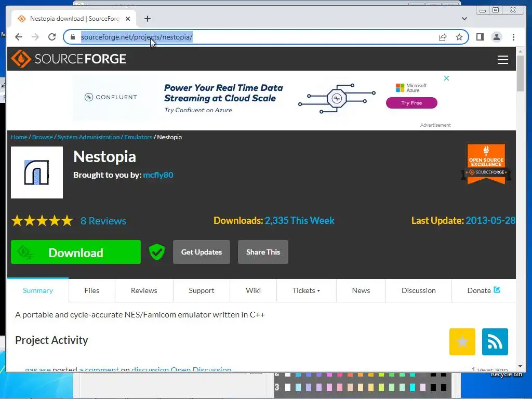Click the Share This button
The width and height of the screenshot is (532, 399).
pos(263,252)
